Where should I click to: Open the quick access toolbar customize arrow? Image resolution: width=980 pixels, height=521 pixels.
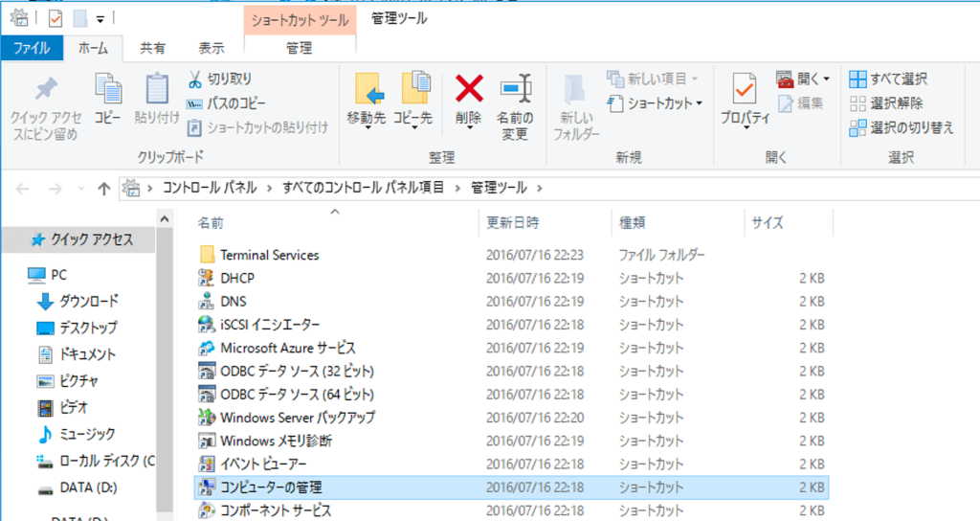pyautogui.click(x=100, y=20)
